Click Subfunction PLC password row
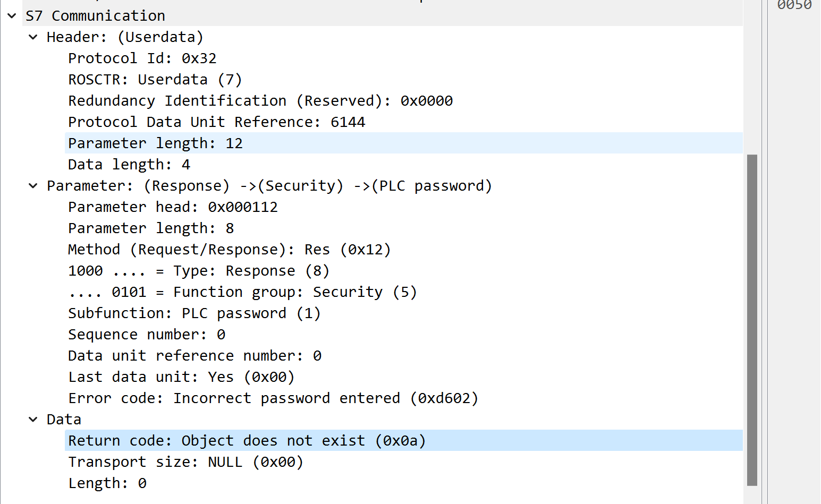821x504 pixels. 194,313
